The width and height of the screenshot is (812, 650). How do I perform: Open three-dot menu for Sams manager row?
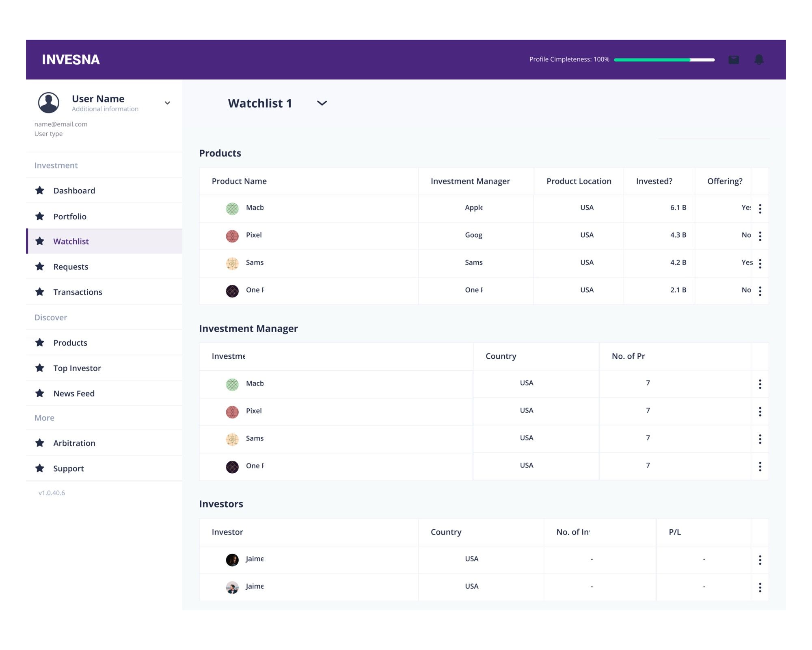(x=760, y=439)
